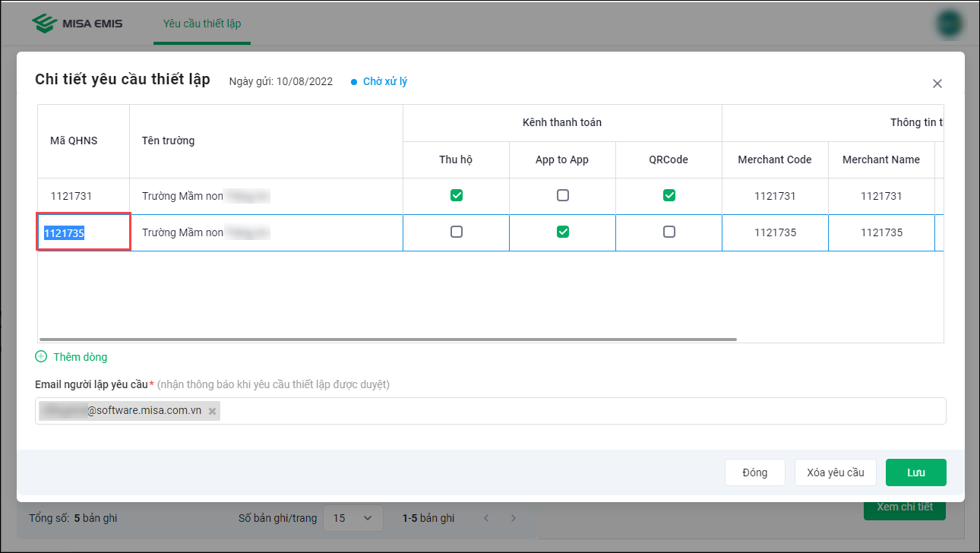Click the Tổng số: 5 bản ghi text
The width and height of the screenshot is (980, 553).
coord(73,518)
